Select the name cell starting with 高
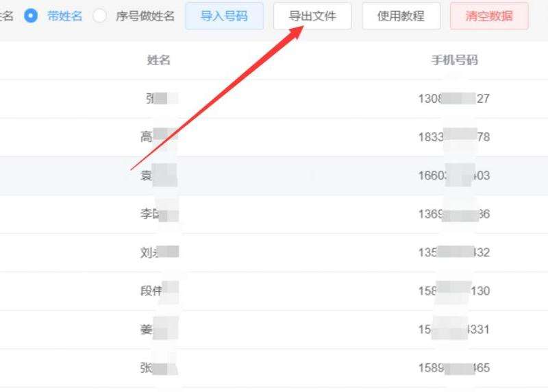Image resolution: width=548 pixels, height=392 pixels. point(158,137)
